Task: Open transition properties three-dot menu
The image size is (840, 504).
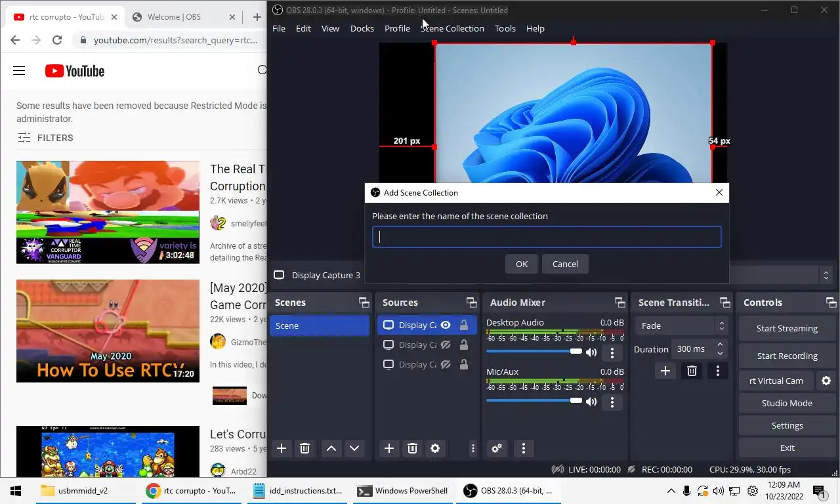Action: 717,371
